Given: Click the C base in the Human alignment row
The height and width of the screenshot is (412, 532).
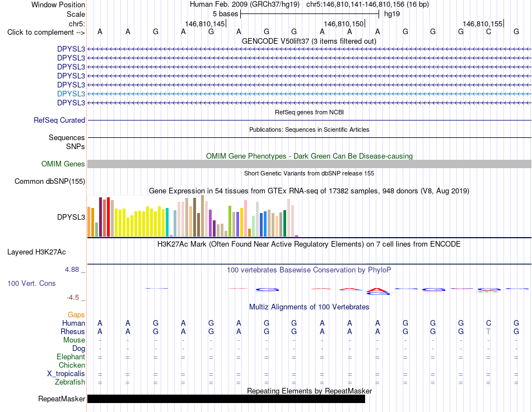Looking at the screenshot, I should [x=488, y=323].
